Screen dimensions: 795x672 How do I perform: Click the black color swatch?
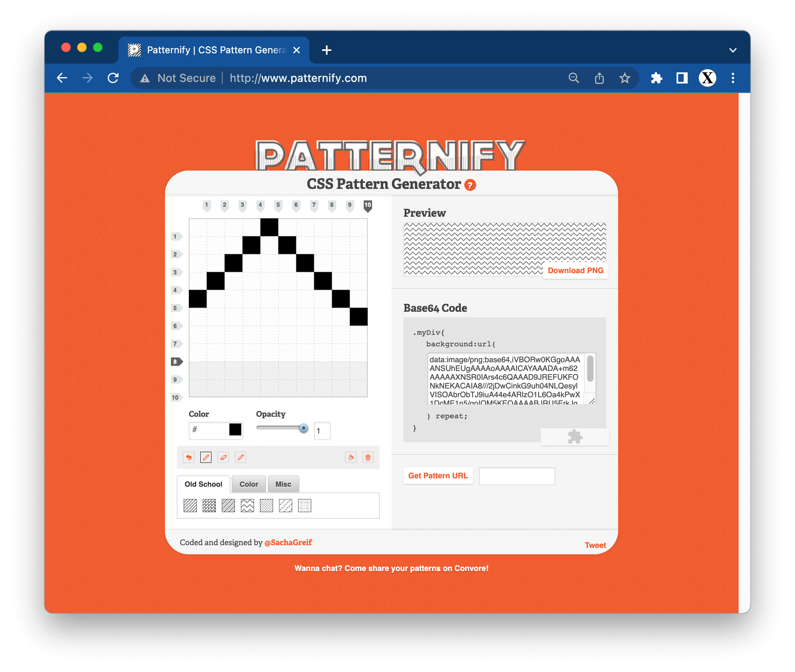tap(235, 429)
